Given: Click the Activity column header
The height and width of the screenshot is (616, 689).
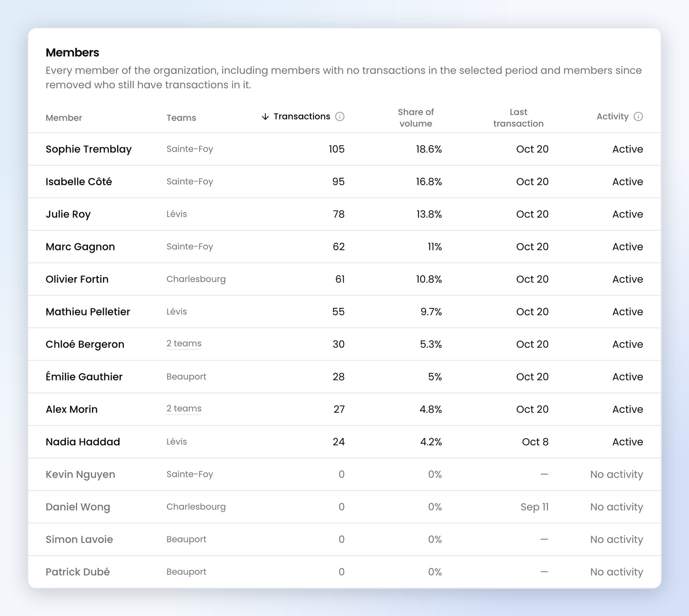Looking at the screenshot, I should (612, 117).
